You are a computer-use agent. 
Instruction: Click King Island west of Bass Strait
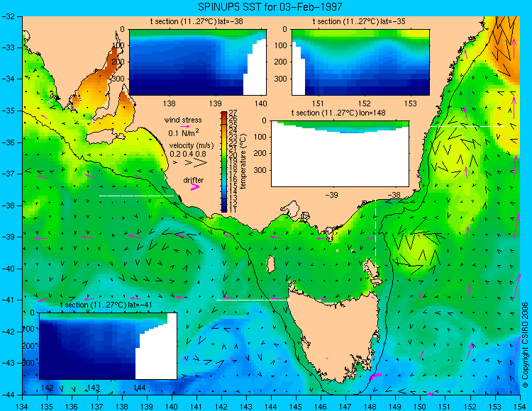[x=271, y=264]
